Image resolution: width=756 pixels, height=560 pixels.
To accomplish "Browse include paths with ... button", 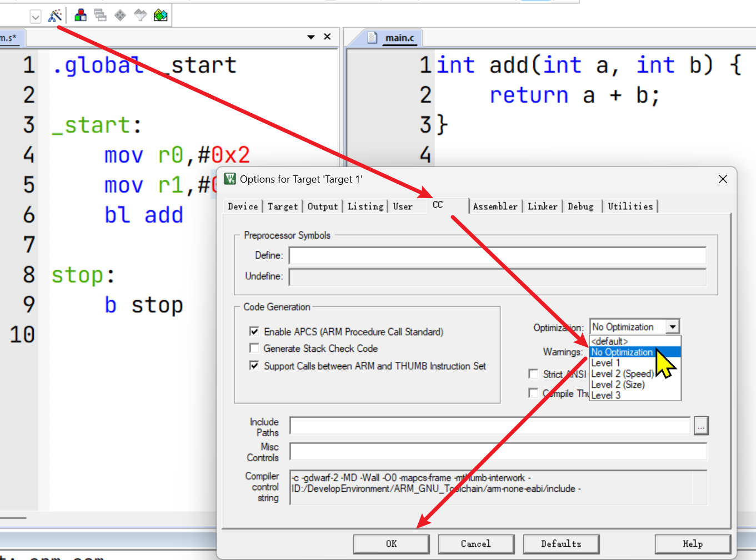I will click(x=701, y=426).
